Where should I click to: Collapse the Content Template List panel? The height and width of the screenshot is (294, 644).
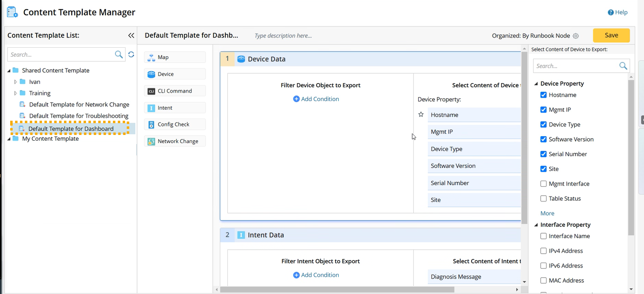point(131,36)
